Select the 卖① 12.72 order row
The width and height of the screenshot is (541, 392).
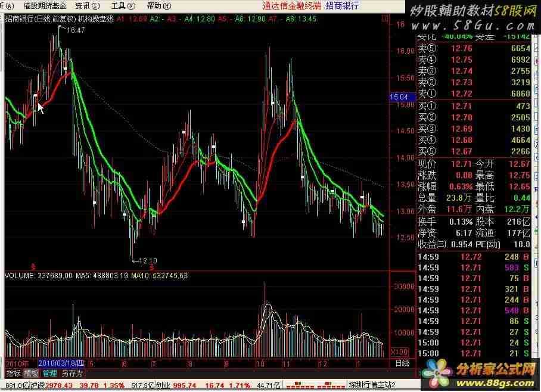[x=474, y=94]
